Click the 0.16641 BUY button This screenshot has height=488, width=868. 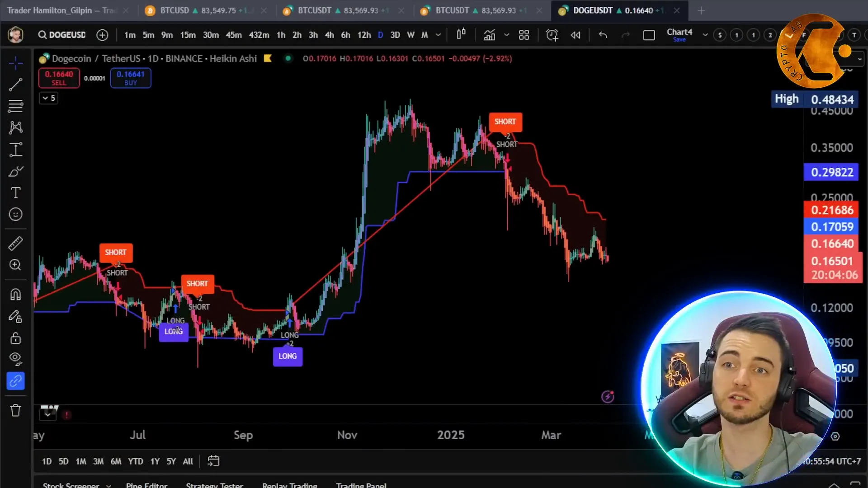click(131, 78)
